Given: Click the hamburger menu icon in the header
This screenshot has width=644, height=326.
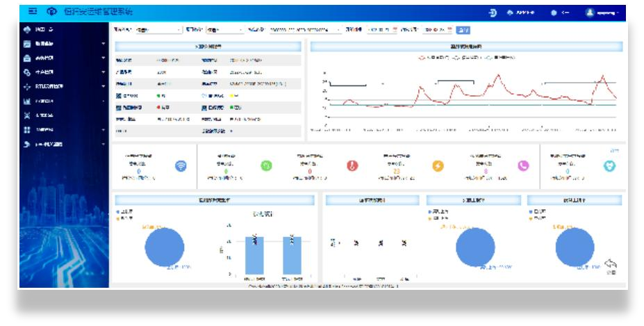Looking at the screenshot, I should coord(32,13).
